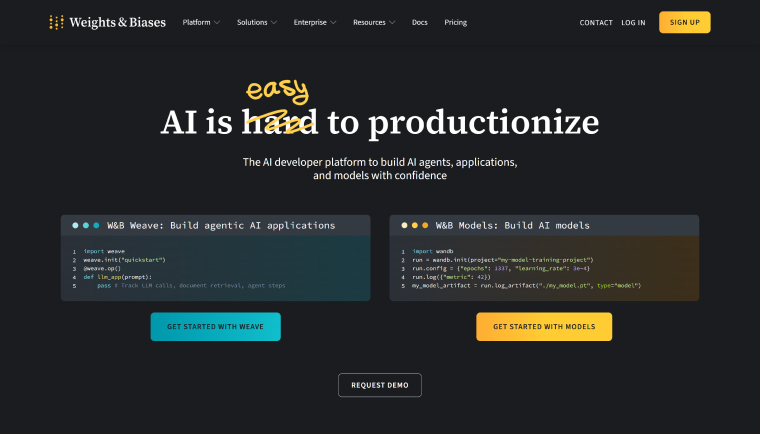This screenshot has width=760, height=434.
Task: Click the yellow dots on Models window
Action: (x=415, y=225)
